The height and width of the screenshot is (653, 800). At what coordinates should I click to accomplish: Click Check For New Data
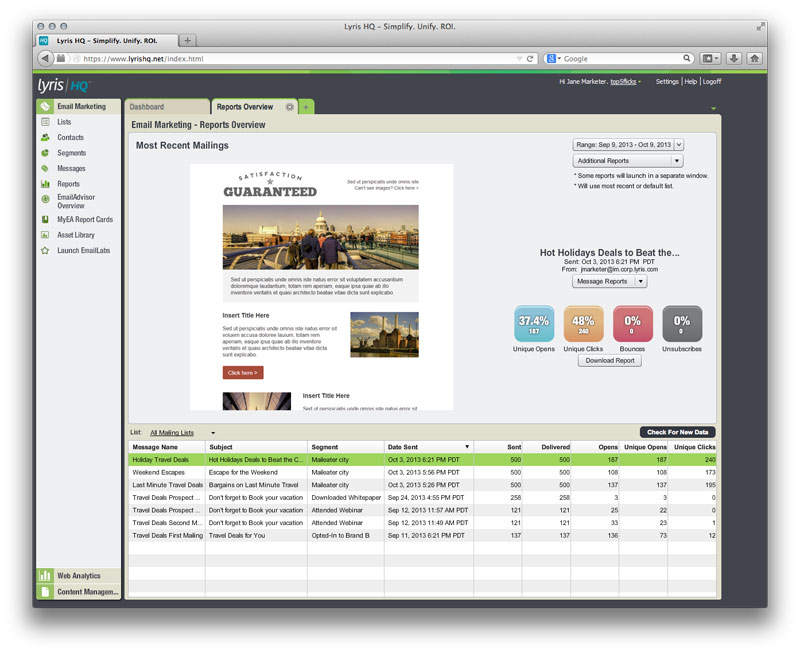tap(677, 432)
